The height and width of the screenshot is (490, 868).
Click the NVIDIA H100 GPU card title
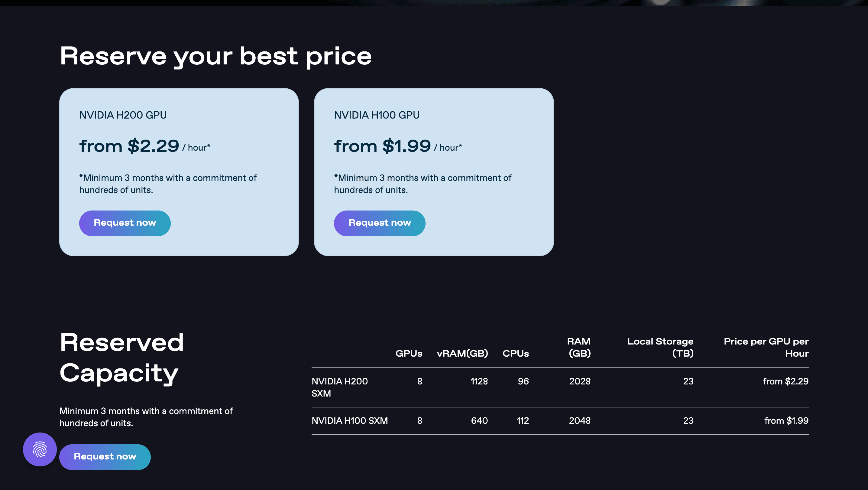pos(376,115)
